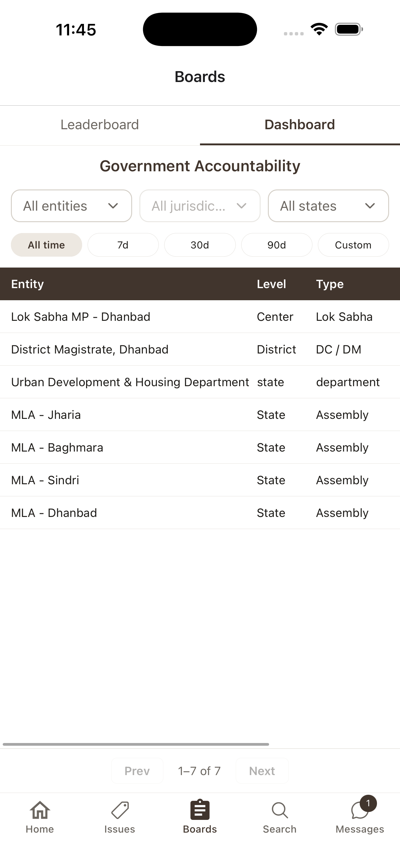The width and height of the screenshot is (400, 868).
Task: Tap the Messages unread badge
Action: [x=368, y=803]
